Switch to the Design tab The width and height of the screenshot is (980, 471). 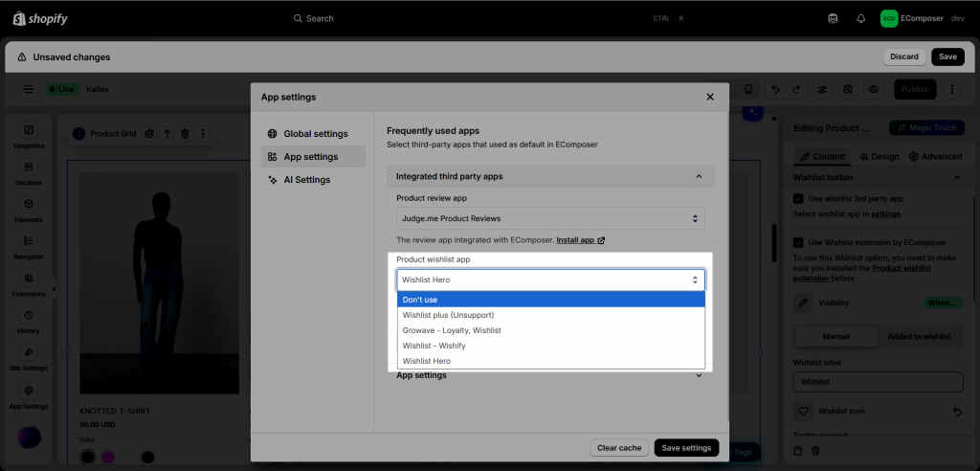879,156
